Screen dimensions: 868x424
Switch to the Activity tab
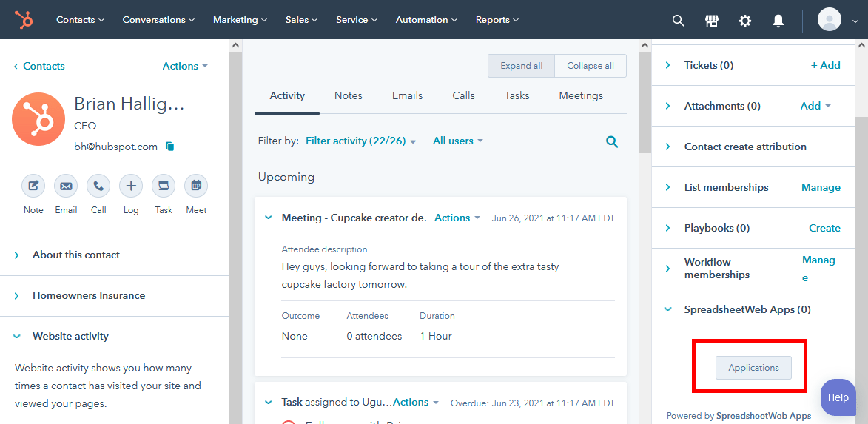pos(287,95)
